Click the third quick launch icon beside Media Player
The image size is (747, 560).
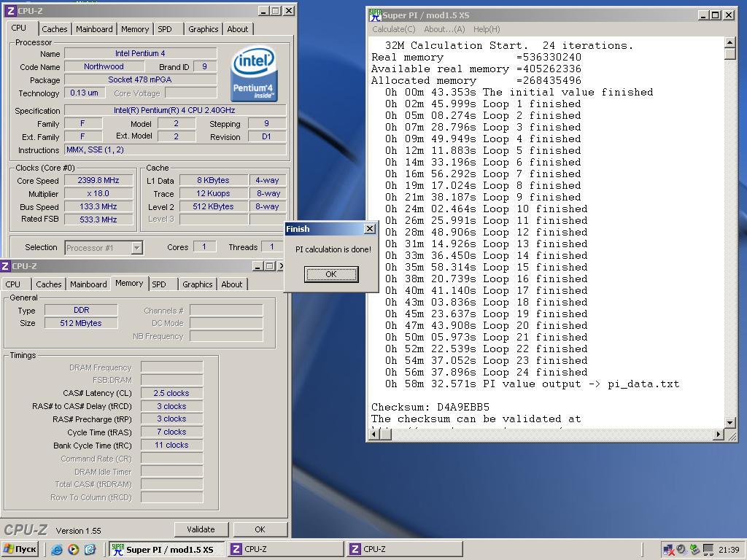[90, 550]
